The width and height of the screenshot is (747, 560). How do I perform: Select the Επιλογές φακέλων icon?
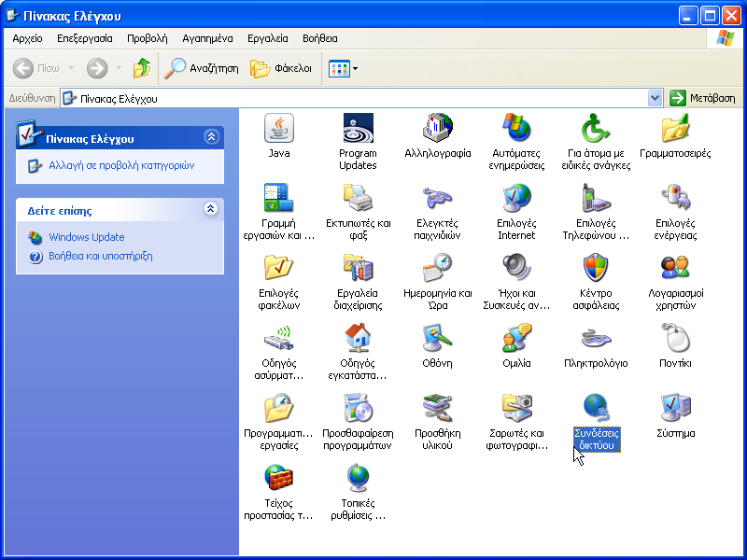[x=278, y=269]
